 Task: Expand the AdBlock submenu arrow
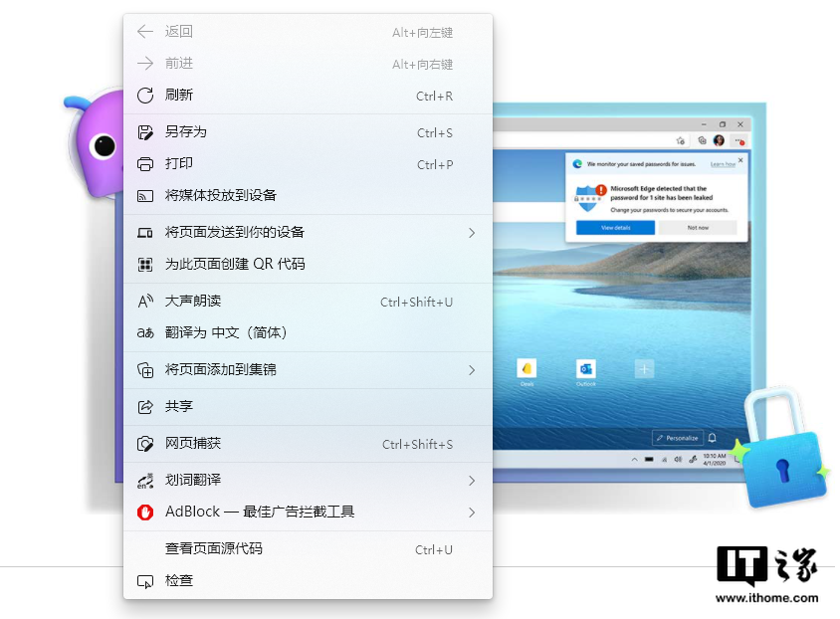(x=472, y=513)
